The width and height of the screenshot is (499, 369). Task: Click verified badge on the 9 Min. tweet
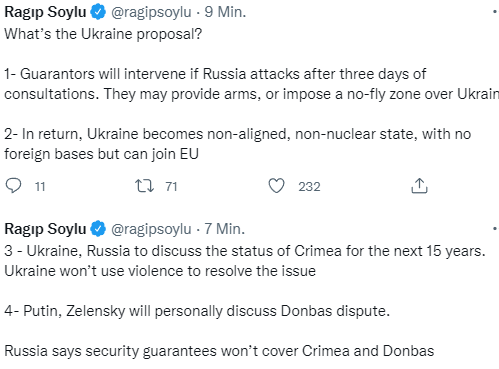click(98, 12)
